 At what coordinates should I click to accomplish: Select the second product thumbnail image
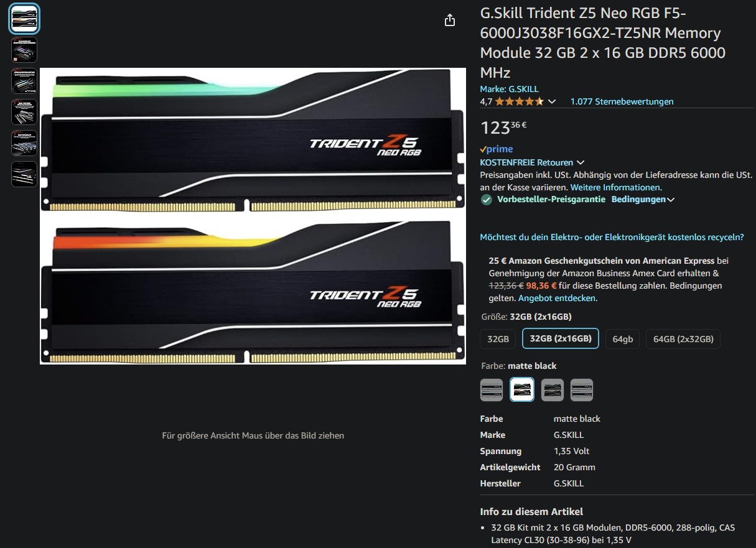pos(24,50)
